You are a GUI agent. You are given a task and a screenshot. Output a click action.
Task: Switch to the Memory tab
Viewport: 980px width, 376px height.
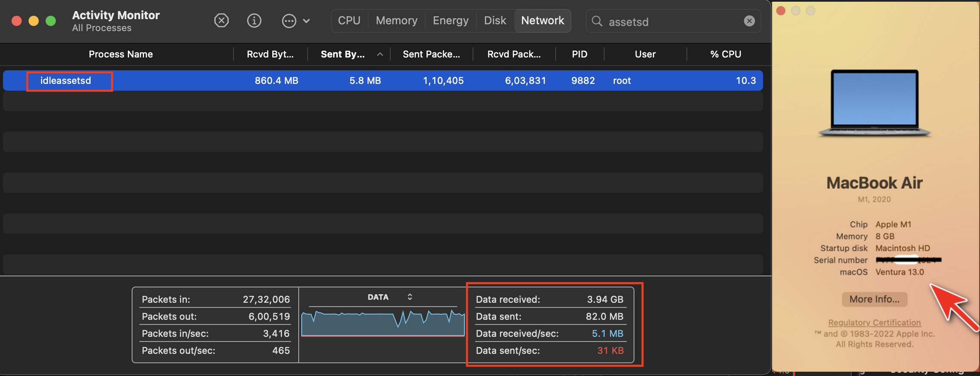coord(397,20)
